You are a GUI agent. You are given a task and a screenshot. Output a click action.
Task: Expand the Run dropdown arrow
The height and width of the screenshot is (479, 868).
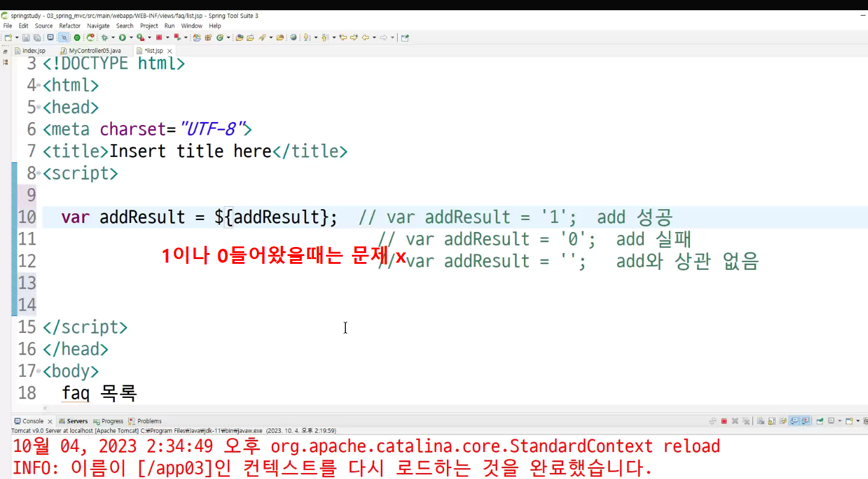(131, 37)
